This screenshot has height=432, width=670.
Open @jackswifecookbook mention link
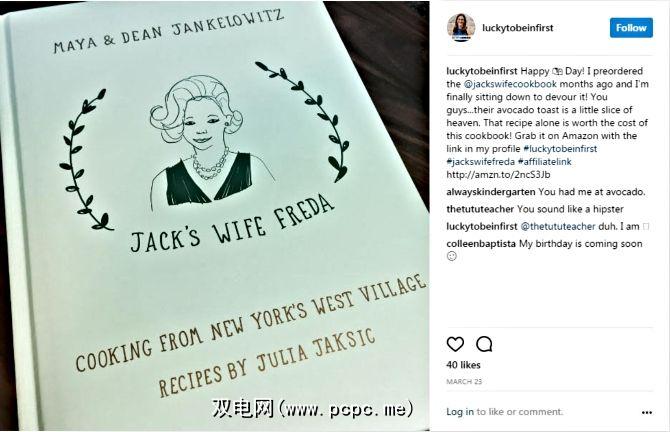click(510, 84)
